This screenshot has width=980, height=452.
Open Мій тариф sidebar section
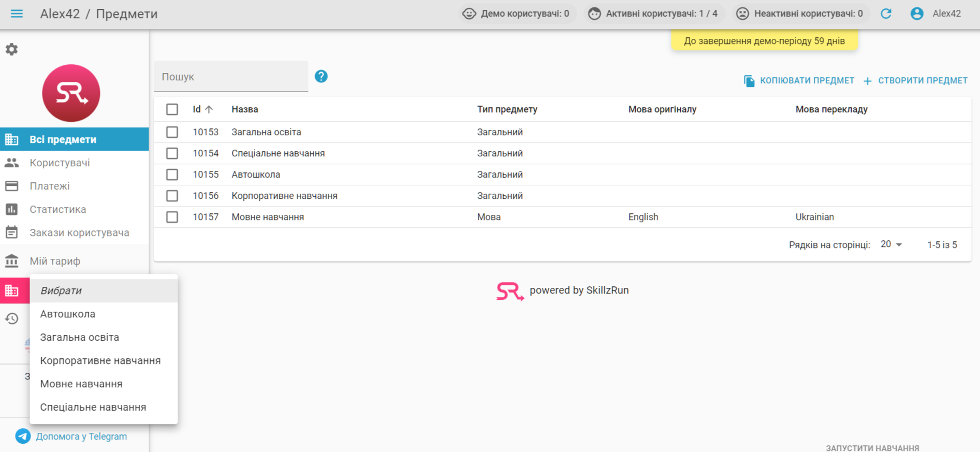[75, 261]
